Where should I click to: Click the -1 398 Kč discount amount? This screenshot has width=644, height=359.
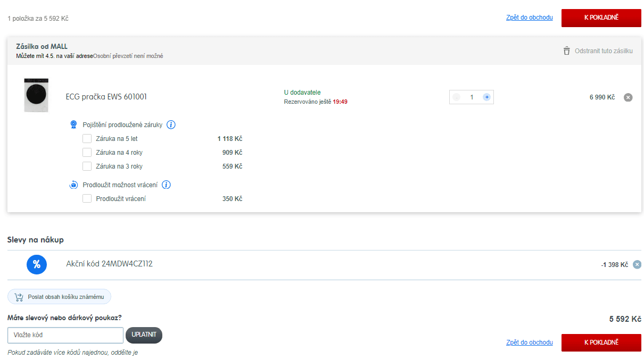click(615, 265)
